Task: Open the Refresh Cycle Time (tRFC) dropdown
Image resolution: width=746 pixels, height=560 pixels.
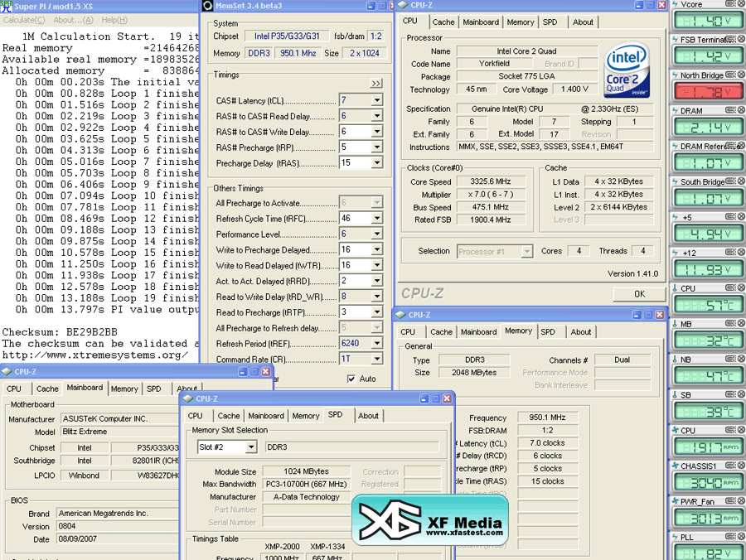Action: pos(377,218)
